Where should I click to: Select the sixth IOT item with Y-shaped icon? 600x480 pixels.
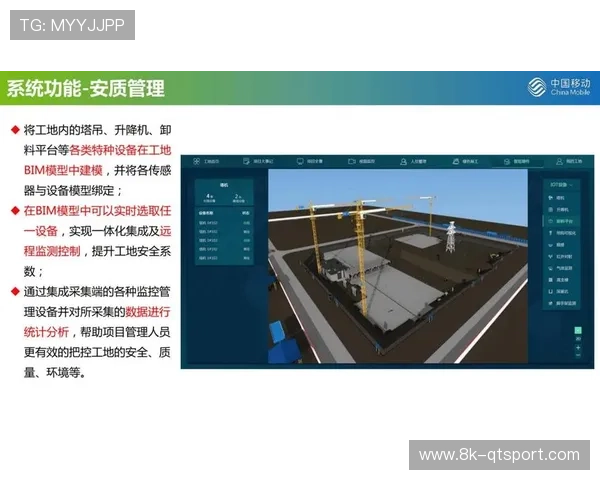(x=561, y=256)
